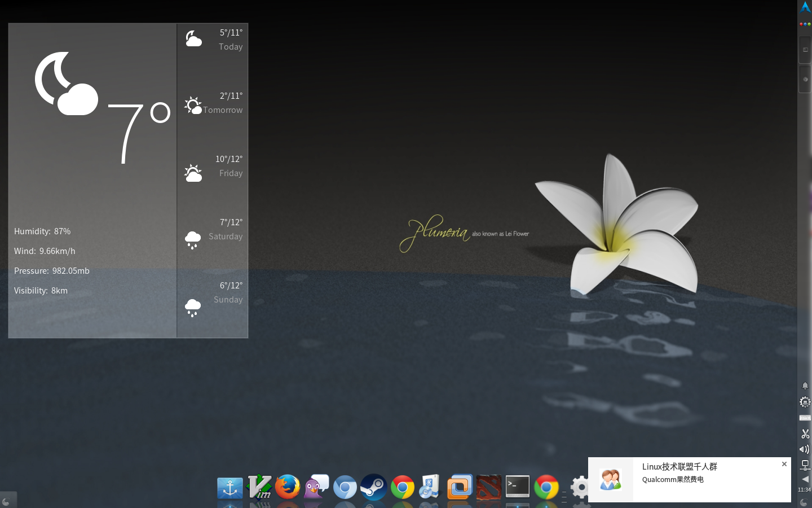Open the anchor dock icon

(x=230, y=488)
